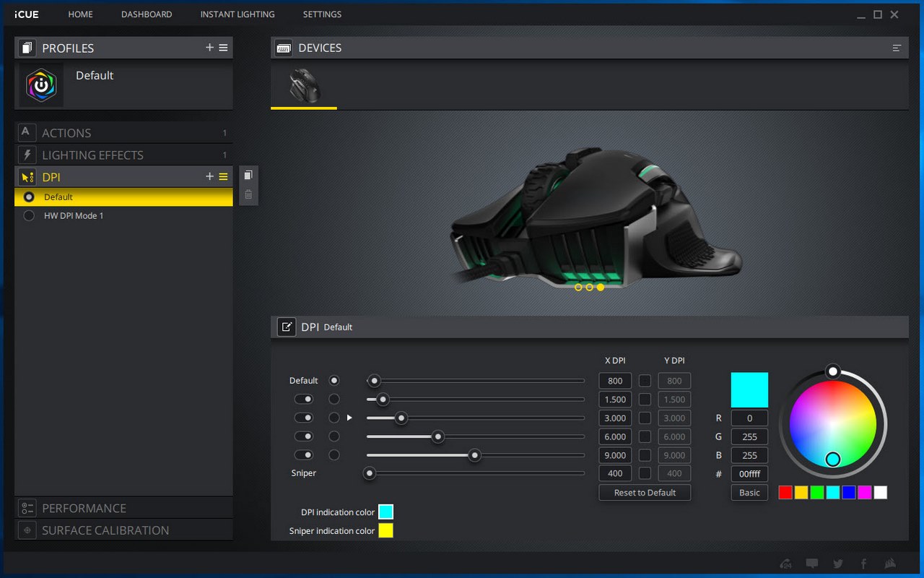Screen dimensions: 924x578
Task: Expand the Performance section
Action: 123,508
